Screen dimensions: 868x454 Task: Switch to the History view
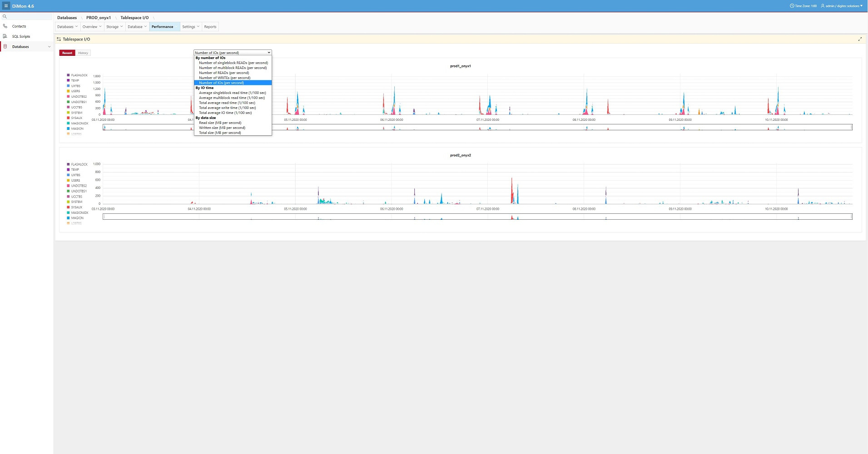pos(83,53)
